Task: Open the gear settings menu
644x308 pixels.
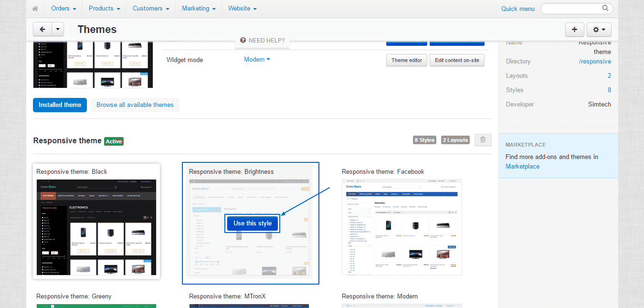Action: click(x=596, y=29)
